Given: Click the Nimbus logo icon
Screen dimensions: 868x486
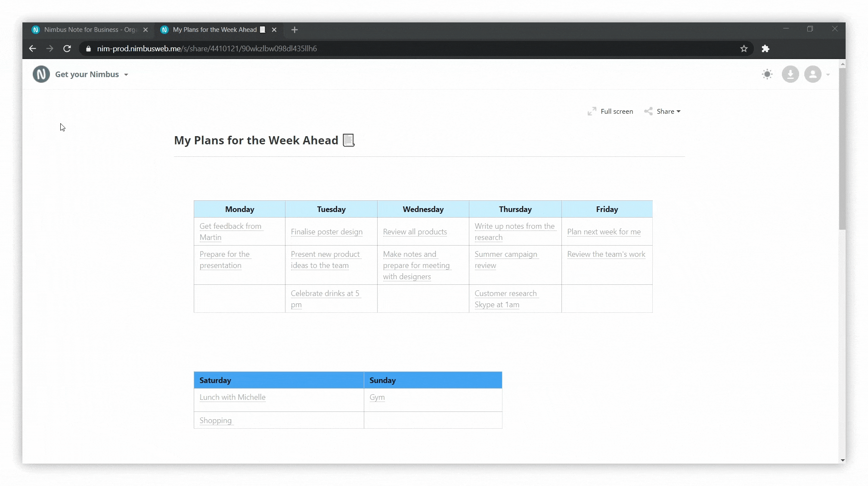Looking at the screenshot, I should pos(40,74).
